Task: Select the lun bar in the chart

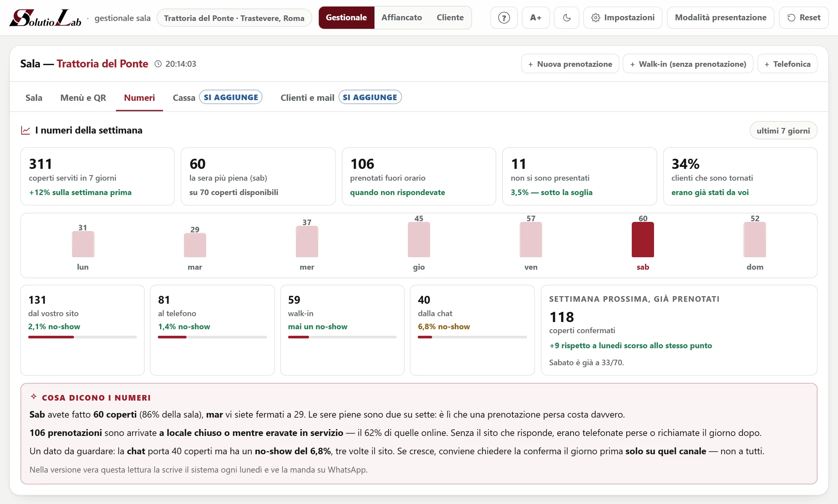Action: coord(83,244)
